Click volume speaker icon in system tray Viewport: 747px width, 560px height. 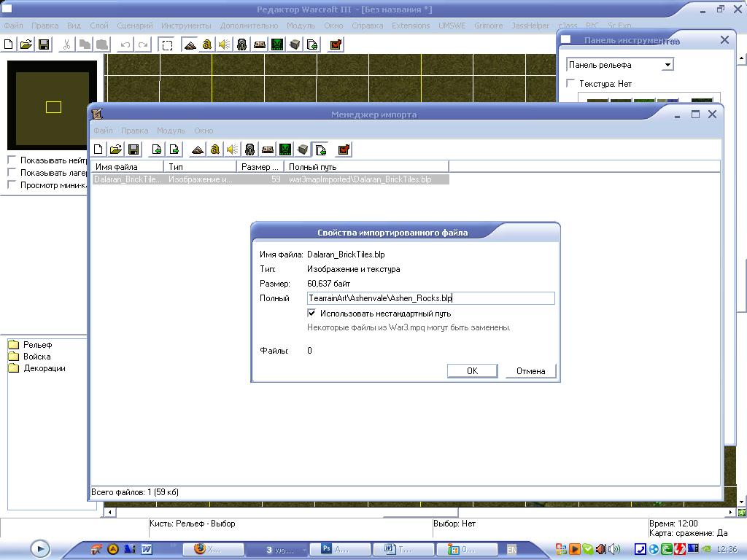tap(614, 550)
